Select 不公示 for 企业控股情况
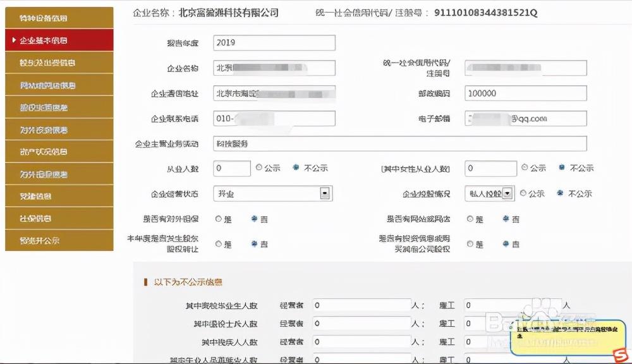This screenshot has height=364, width=632. (x=560, y=193)
